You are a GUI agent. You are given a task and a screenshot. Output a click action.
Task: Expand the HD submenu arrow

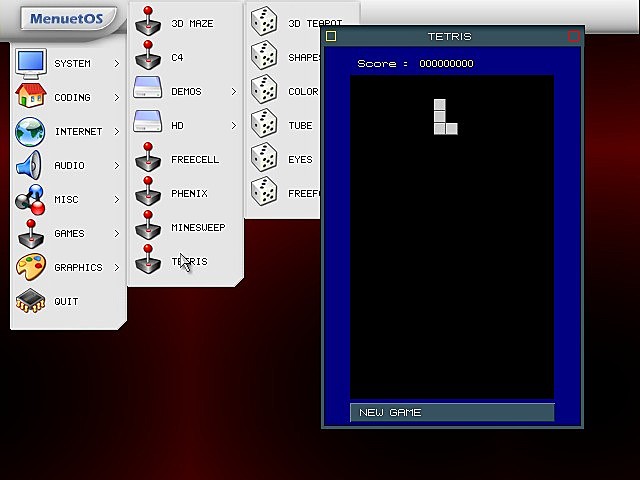click(x=234, y=125)
